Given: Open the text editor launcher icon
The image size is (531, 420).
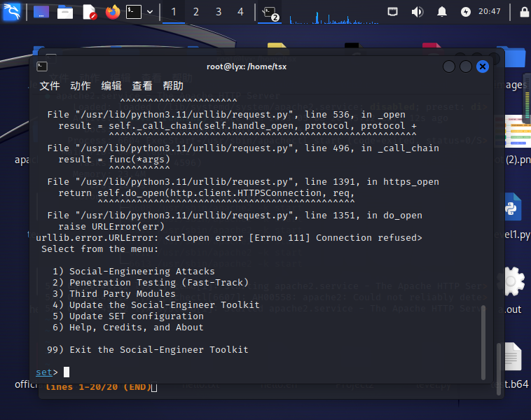Looking at the screenshot, I should pos(90,12).
